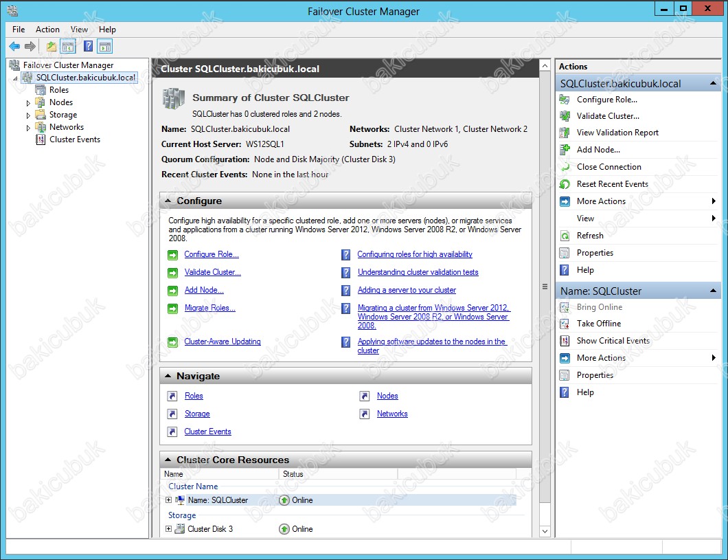
Task: Collapse the Cluster Core Resources section
Action: pos(168,460)
